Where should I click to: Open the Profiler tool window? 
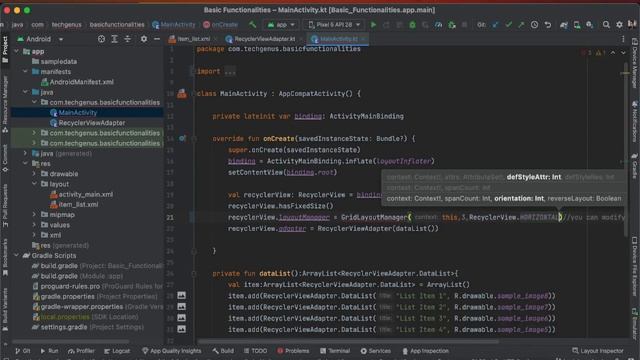coord(81,351)
